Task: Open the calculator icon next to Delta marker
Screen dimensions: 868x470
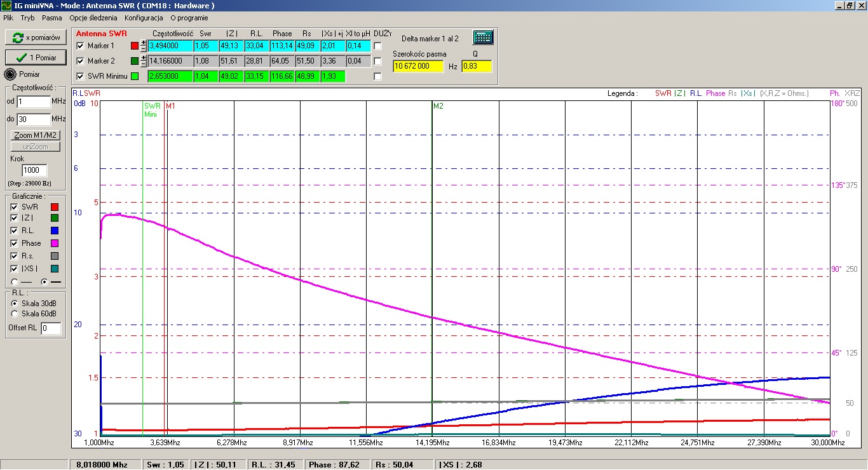Action: point(483,37)
